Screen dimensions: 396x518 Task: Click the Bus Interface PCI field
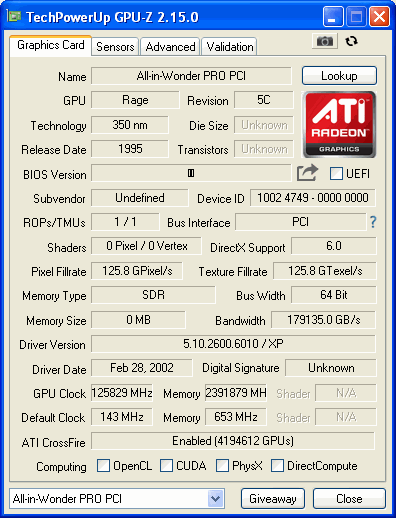(x=300, y=222)
